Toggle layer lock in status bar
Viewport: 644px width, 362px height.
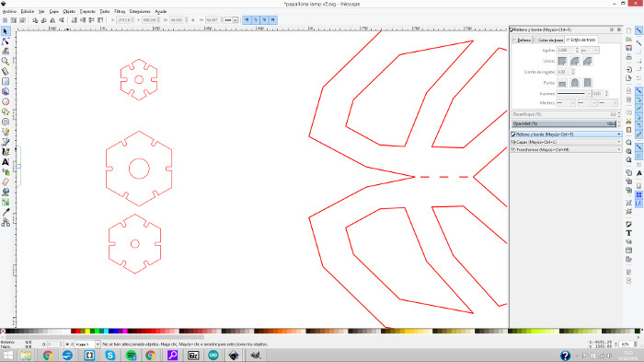click(x=73, y=344)
